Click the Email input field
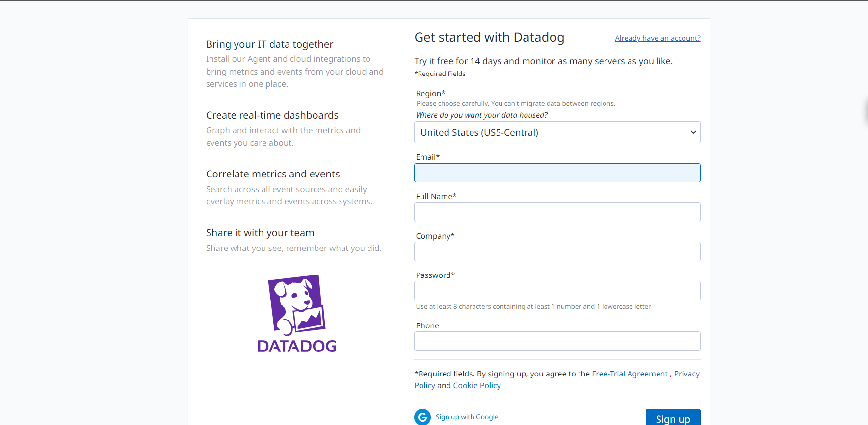 (x=557, y=173)
